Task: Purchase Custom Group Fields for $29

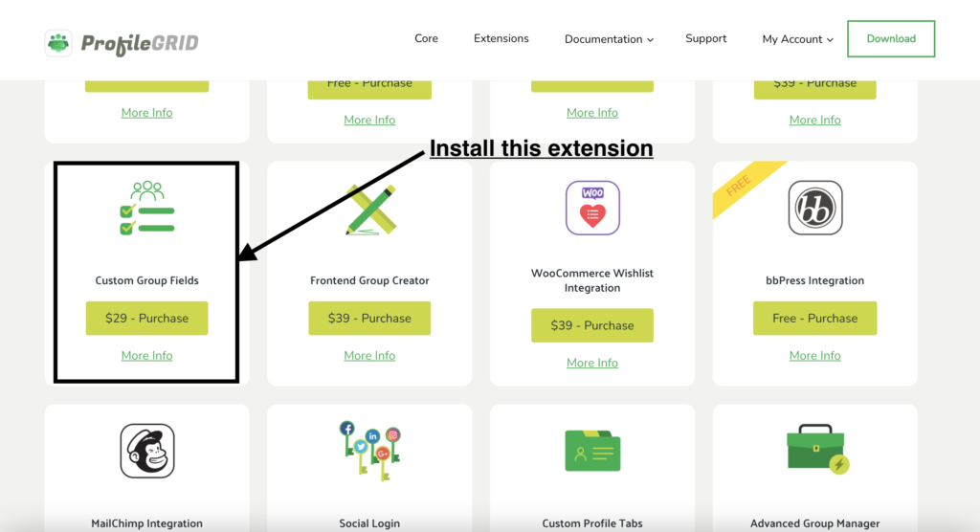Action: tap(146, 319)
